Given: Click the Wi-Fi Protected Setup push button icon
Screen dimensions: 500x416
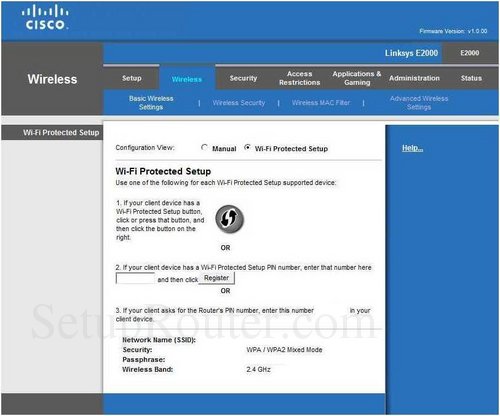Looking at the screenshot, I should [x=229, y=219].
